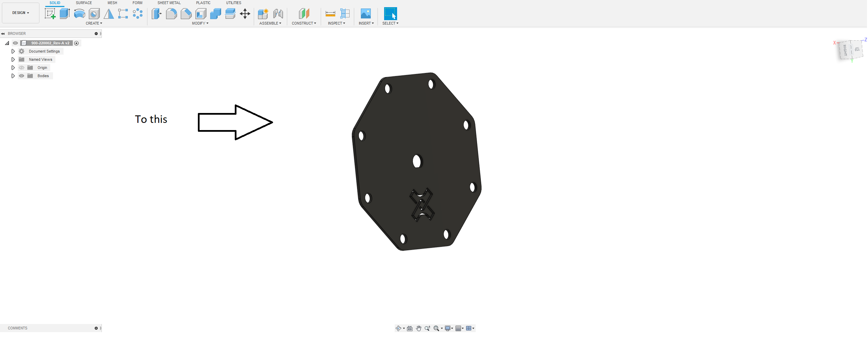Select the Pan tool in navigation bar
868x355 pixels.
(x=418, y=328)
